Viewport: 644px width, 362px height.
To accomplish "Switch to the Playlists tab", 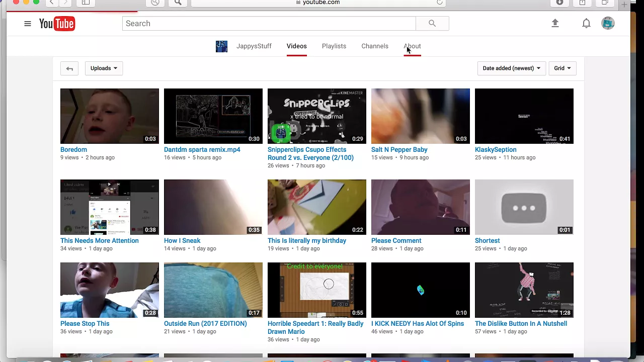I will [x=334, y=46].
